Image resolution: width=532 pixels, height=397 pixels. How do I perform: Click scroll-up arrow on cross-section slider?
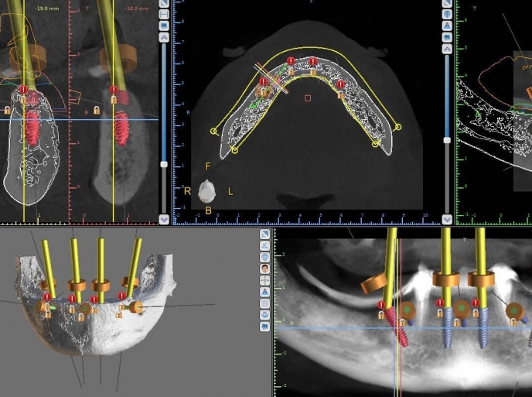tap(164, 36)
